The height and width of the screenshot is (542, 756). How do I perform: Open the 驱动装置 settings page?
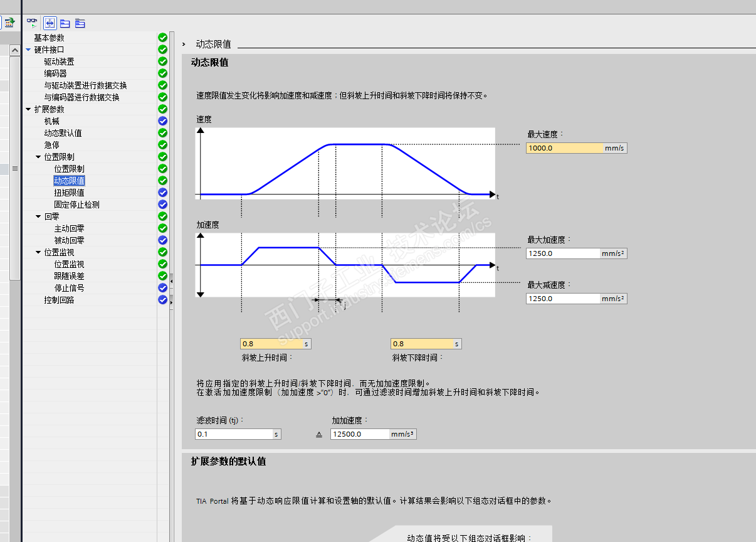click(59, 61)
